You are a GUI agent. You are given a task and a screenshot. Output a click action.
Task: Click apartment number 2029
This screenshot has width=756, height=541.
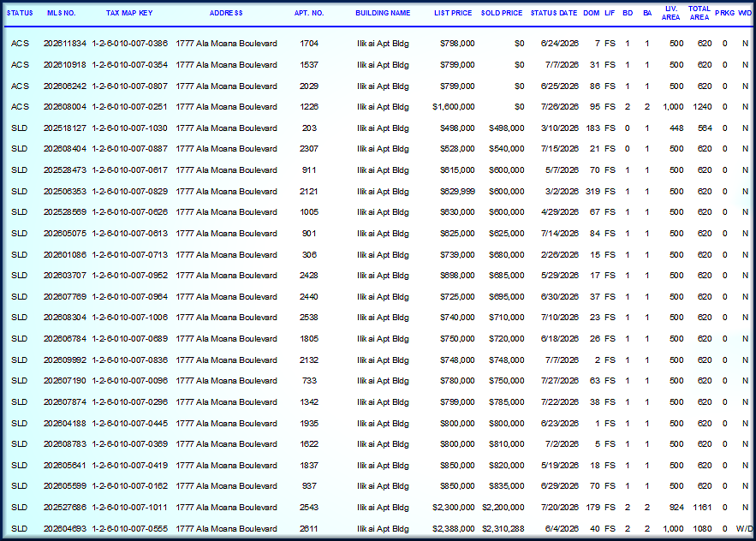coord(309,86)
